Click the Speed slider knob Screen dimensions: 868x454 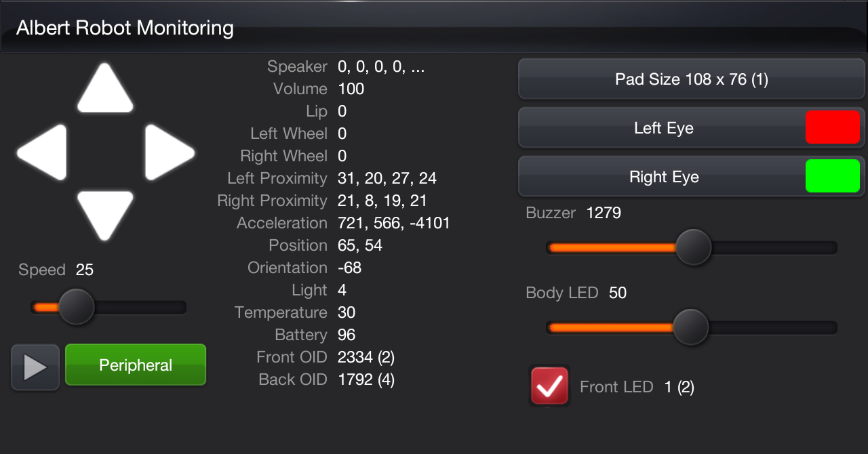pos(76,307)
